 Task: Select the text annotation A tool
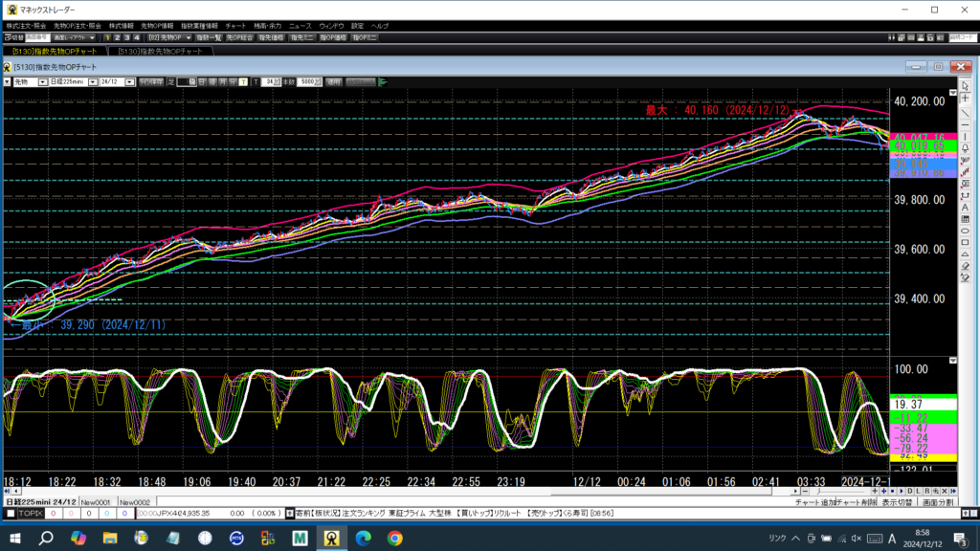pyautogui.click(x=965, y=208)
